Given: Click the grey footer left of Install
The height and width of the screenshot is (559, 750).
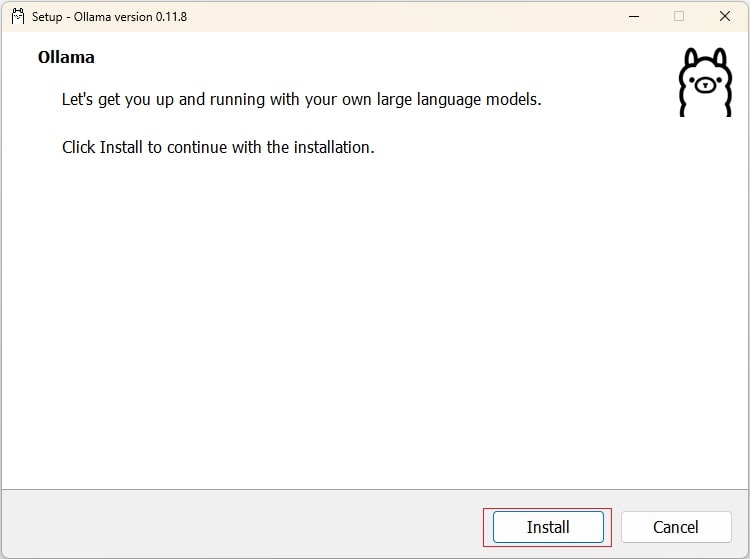Looking at the screenshot, I should [x=240, y=525].
